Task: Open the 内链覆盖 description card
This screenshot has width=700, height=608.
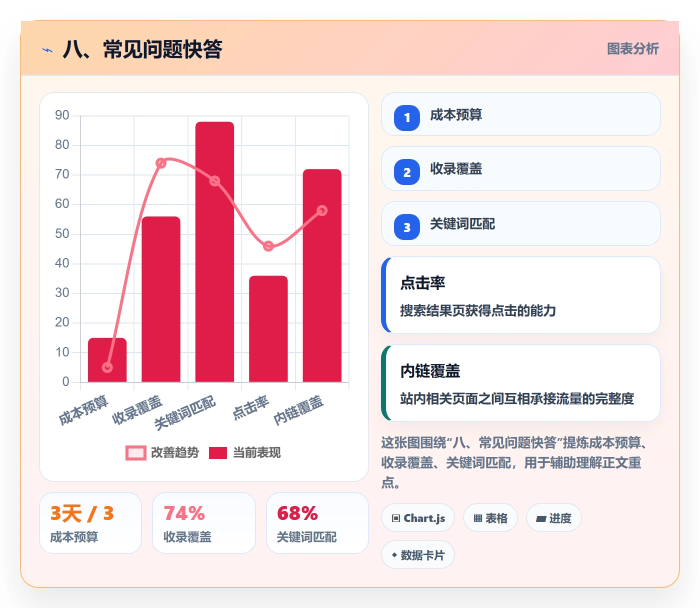Action: (x=521, y=383)
